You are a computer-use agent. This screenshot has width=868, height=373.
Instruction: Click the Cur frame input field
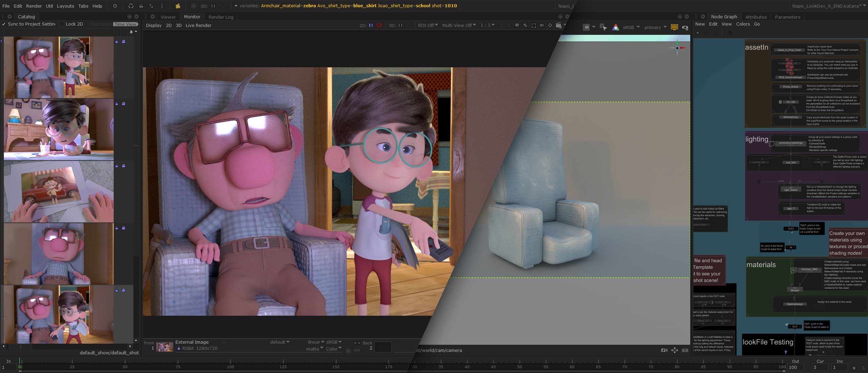point(820,367)
